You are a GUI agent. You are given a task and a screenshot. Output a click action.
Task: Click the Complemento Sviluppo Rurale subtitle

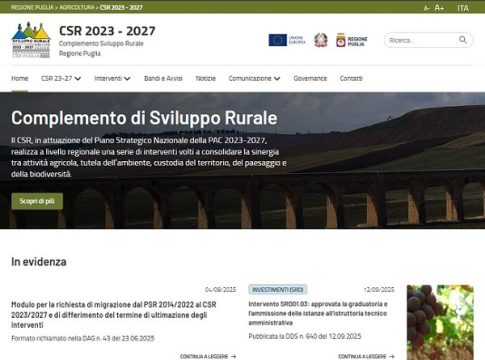tap(101, 44)
